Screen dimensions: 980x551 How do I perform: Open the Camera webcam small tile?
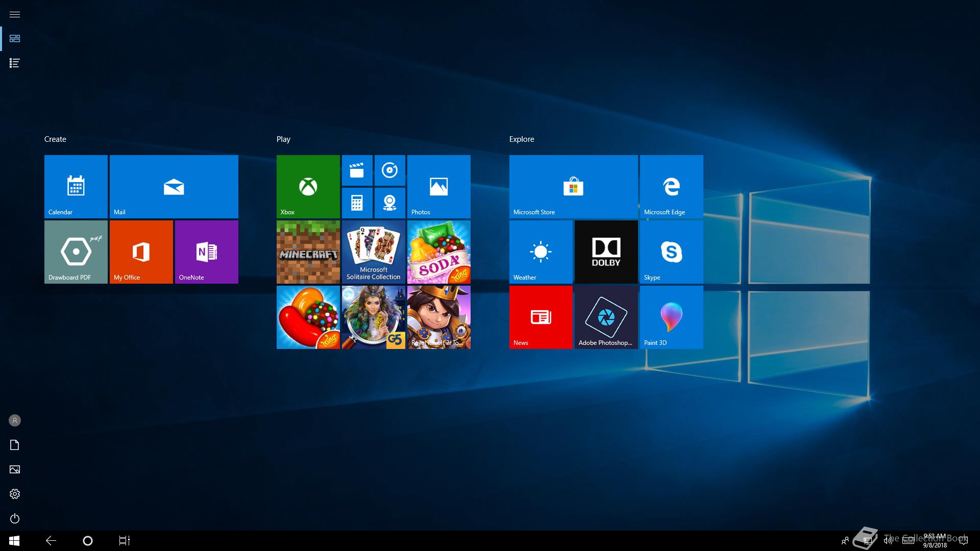pos(390,203)
